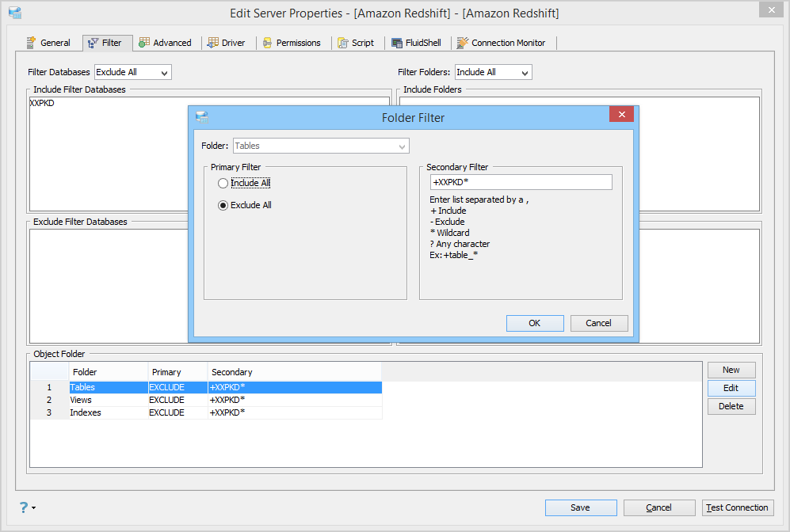Click the Connection Monitor tab icon

point(463,43)
